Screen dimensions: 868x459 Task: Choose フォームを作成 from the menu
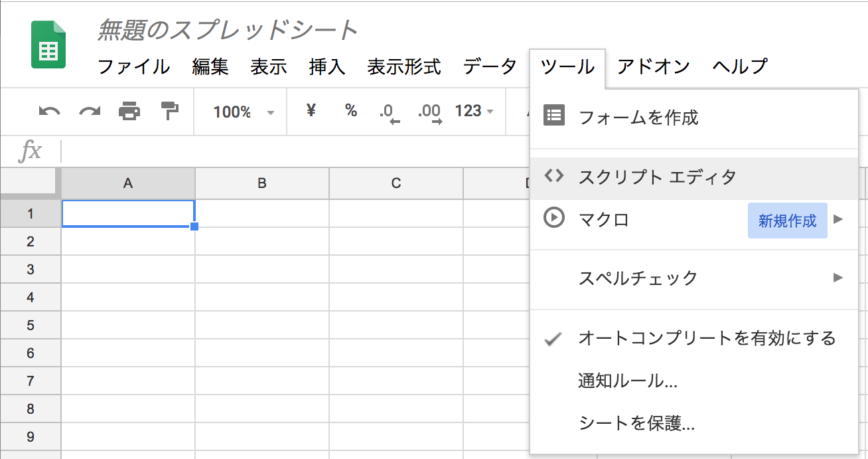pyautogui.click(x=638, y=118)
